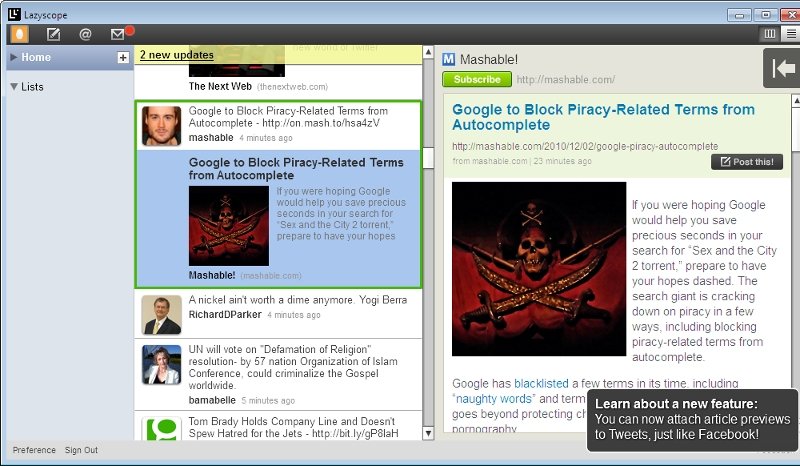Open Preference settings
Image resolution: width=800 pixels, height=466 pixels.
[x=34, y=450]
